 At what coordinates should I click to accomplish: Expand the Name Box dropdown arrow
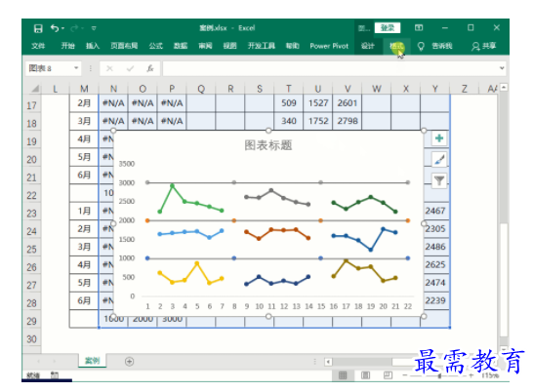[x=76, y=68]
